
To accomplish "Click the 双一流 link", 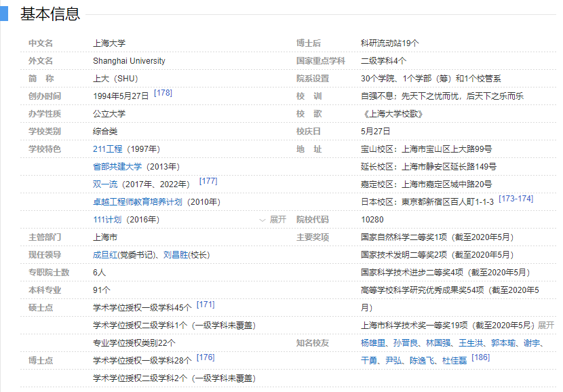I will coord(104,184).
